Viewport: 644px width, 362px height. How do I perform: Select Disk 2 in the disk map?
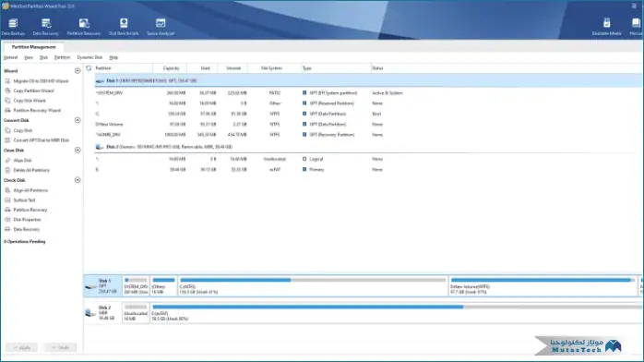point(102,313)
